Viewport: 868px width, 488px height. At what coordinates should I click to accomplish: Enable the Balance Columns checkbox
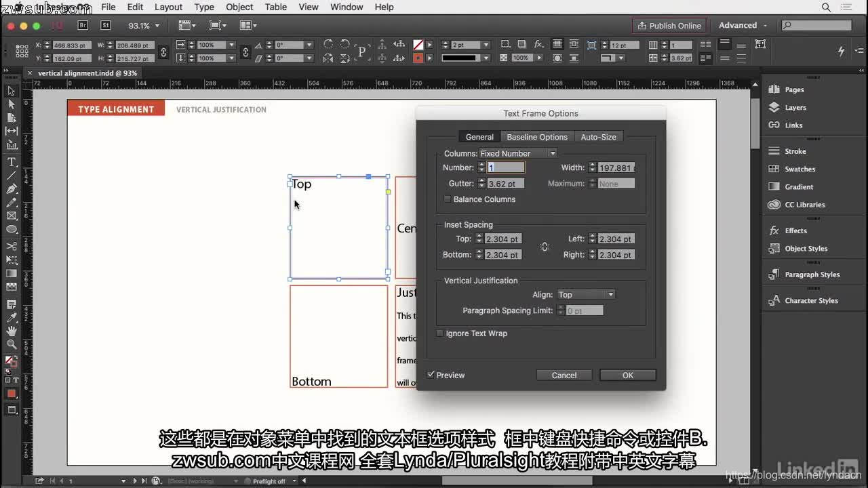447,199
